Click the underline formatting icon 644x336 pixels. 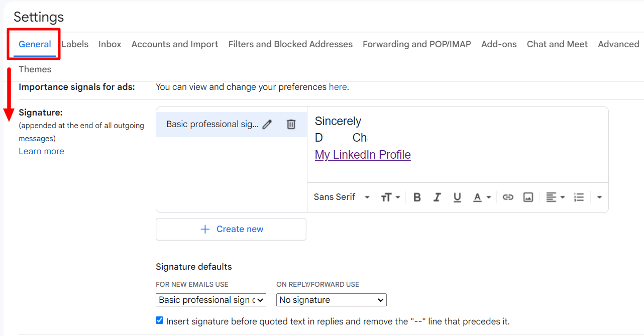(457, 197)
